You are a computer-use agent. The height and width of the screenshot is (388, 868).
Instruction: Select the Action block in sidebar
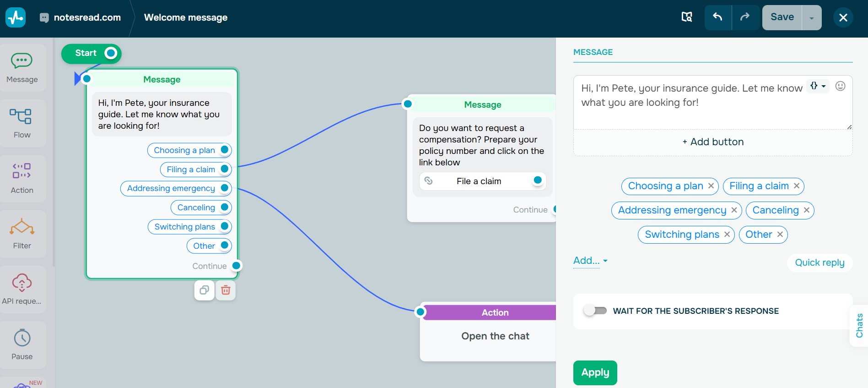point(22,179)
